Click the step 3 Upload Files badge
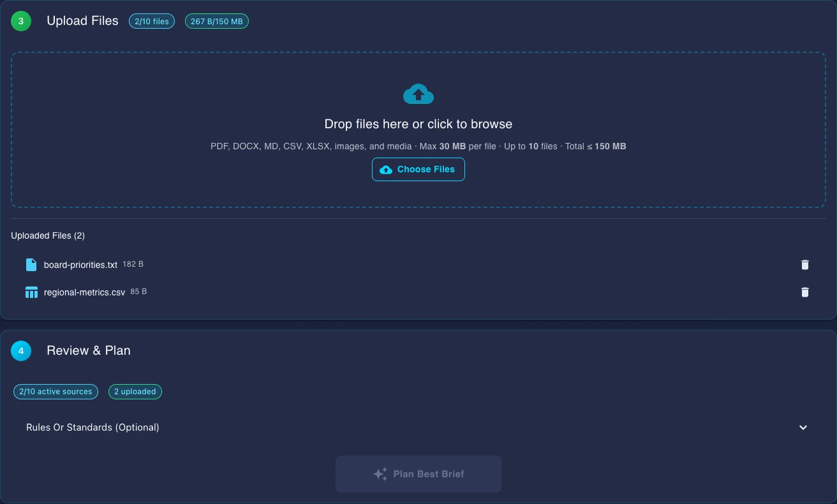 click(21, 21)
